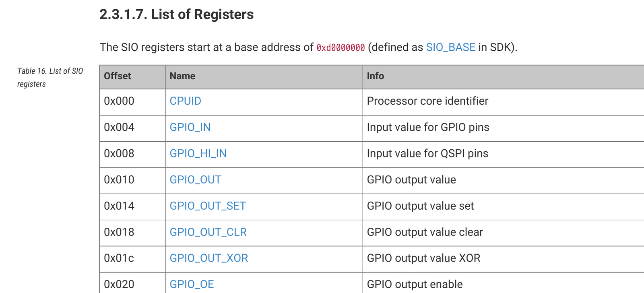Screen dimensions: 644x293
Task: Open the SIO_BASE SDK definition link
Action: pyautogui.click(x=450, y=47)
